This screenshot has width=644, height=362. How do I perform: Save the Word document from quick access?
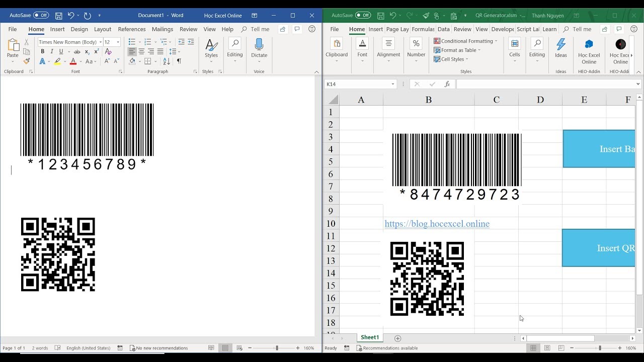58,16
